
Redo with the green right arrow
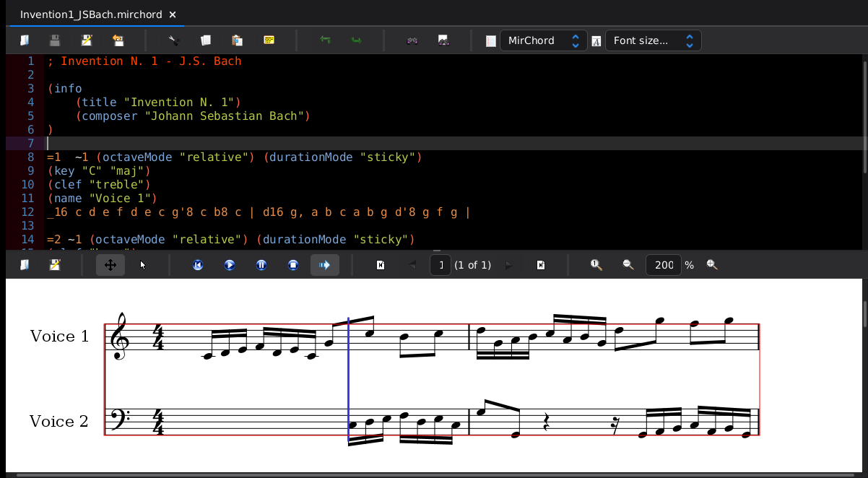click(357, 40)
